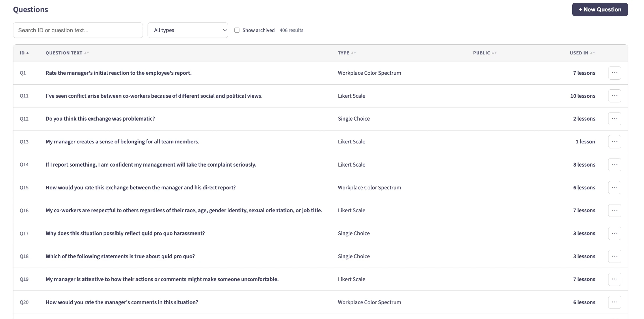Select the '10 lessons' usage count for Q11
This screenshot has height=319, width=644.
pos(583,96)
